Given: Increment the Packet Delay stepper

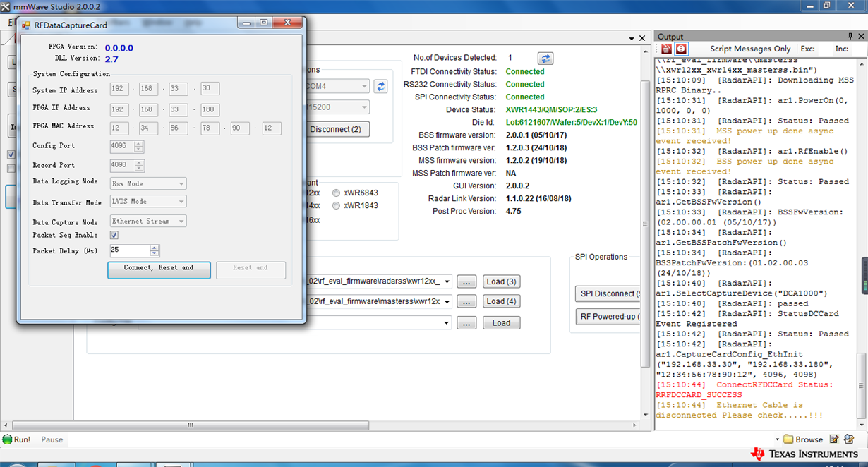Looking at the screenshot, I should pos(155,248).
